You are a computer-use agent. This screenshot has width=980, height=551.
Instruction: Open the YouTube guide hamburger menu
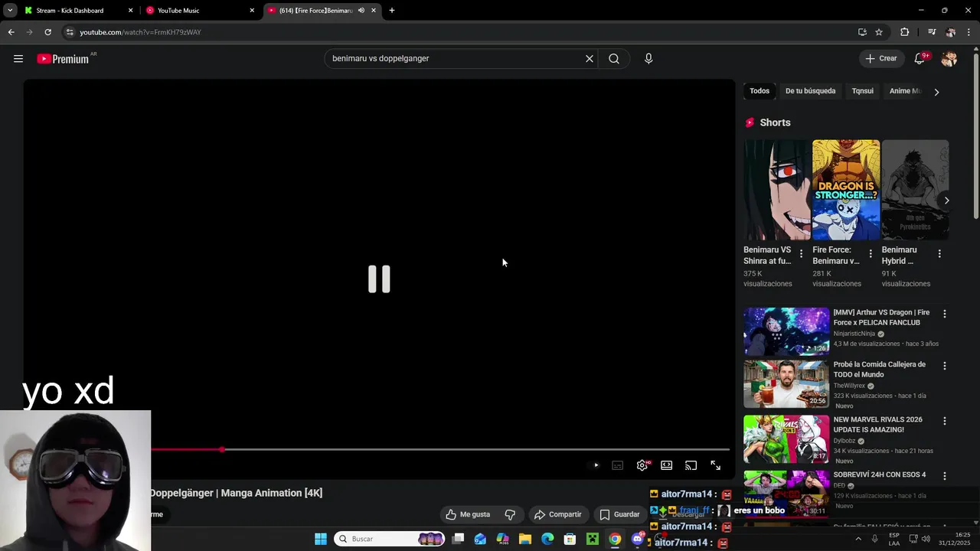(x=18, y=59)
